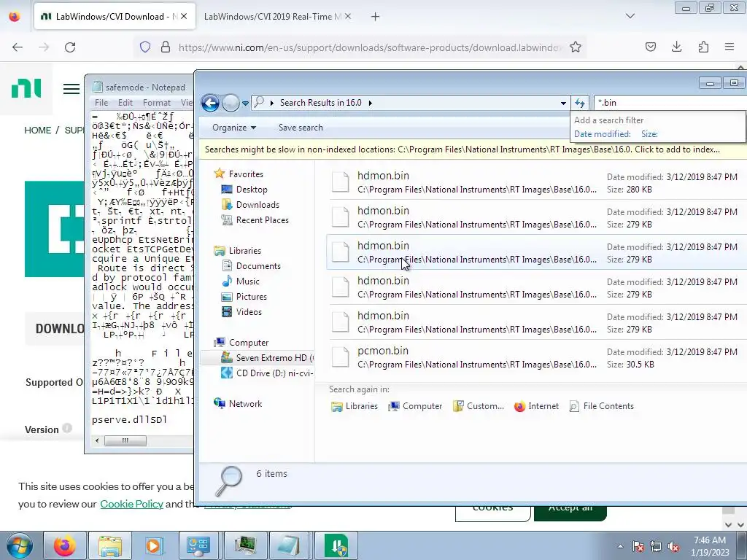Open Notepad Edit menu

click(x=125, y=103)
